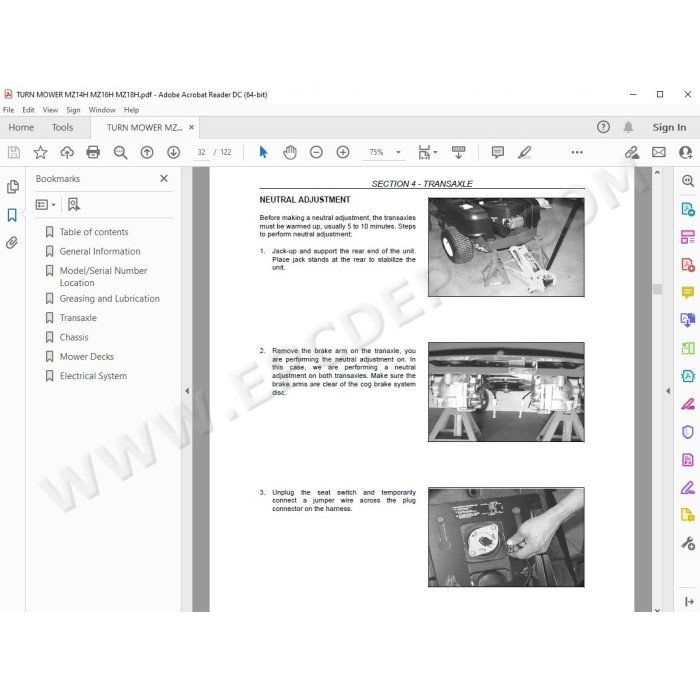
Task: Open Export PDF tool in right pane
Action: pyautogui.click(x=688, y=209)
